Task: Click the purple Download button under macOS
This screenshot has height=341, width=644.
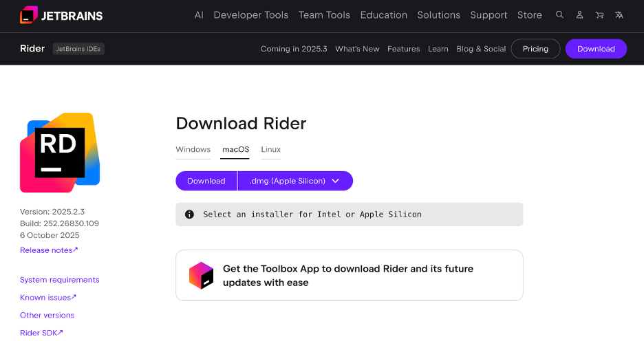Action: [x=206, y=181]
